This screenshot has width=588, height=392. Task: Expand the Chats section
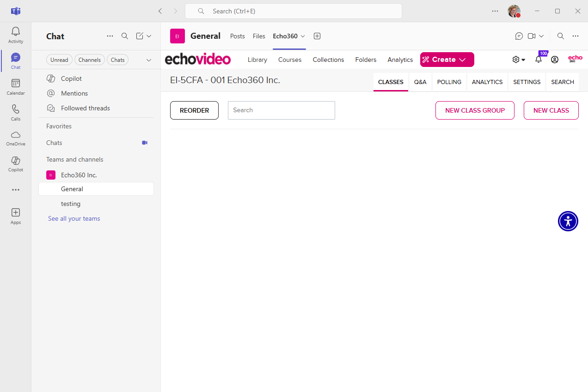pyautogui.click(x=54, y=143)
